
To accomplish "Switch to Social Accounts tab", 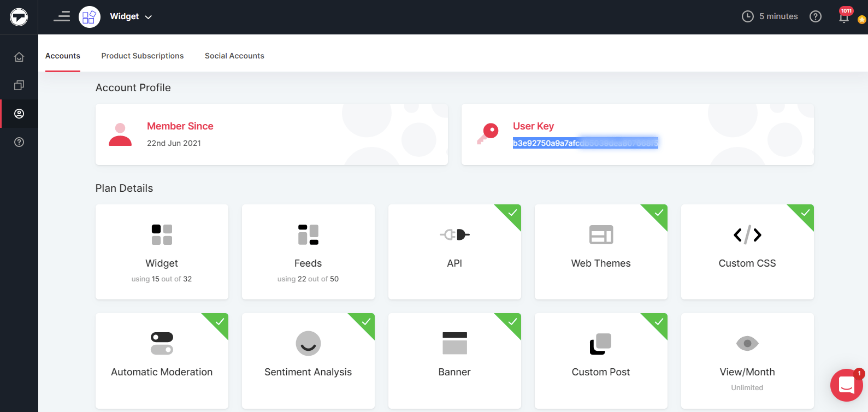I will 234,56.
